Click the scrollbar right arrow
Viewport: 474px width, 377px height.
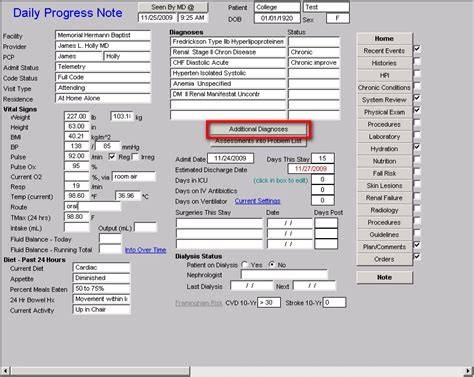tap(469, 371)
